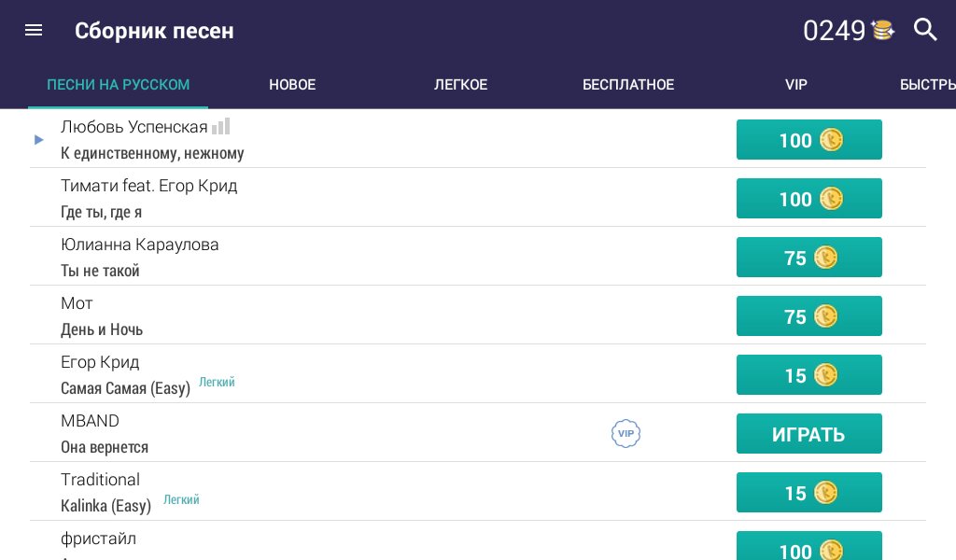
Task: Select the День и Ночь song row
Action: pyautogui.click(x=327, y=315)
